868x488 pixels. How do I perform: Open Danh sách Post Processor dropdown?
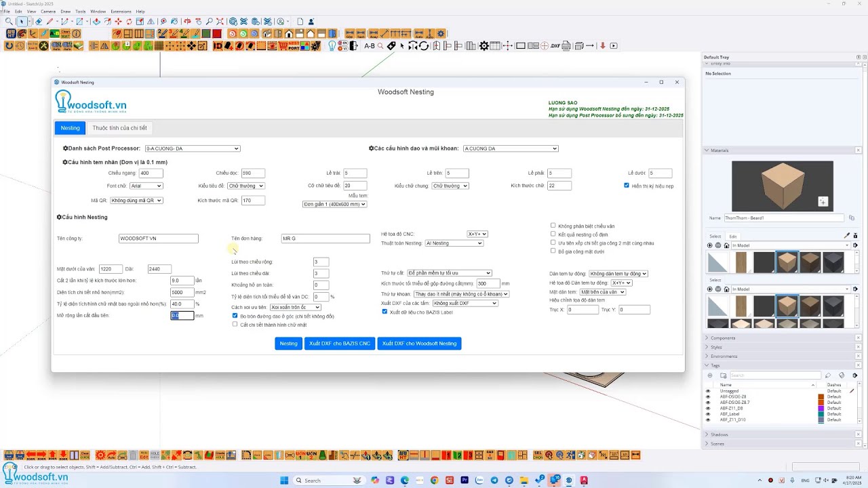[193, 148]
